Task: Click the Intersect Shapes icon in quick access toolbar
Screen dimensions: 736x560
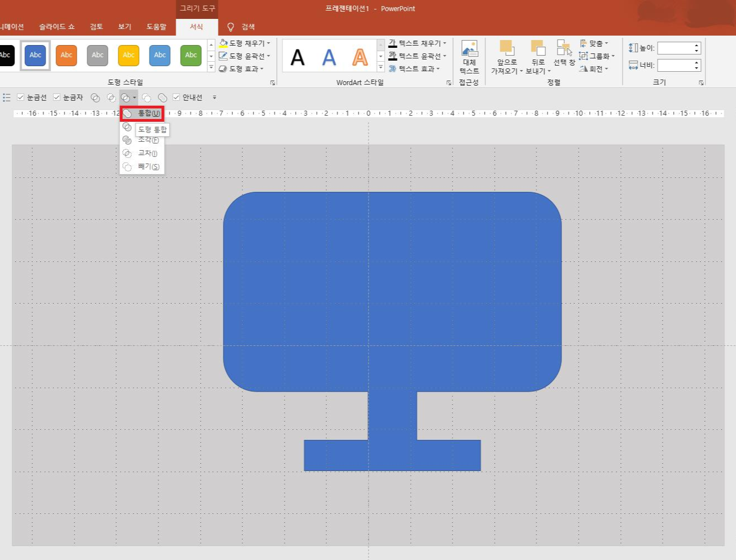Action: pyautogui.click(x=111, y=97)
